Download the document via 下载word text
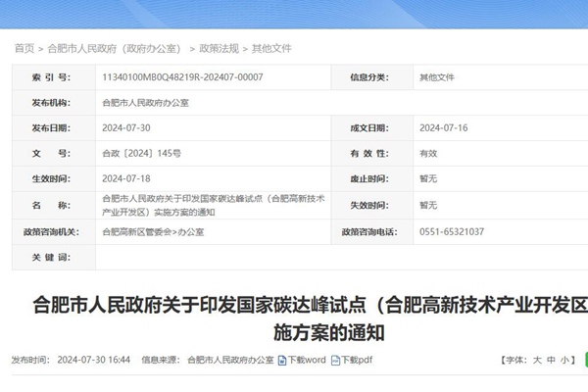588x392 pixels. [x=307, y=360]
